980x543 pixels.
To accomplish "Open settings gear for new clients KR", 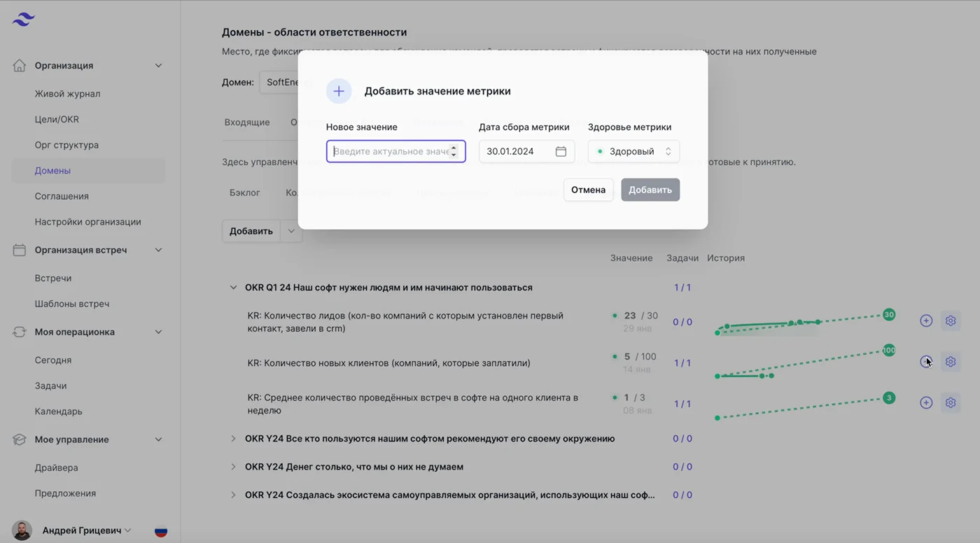I will click(951, 362).
